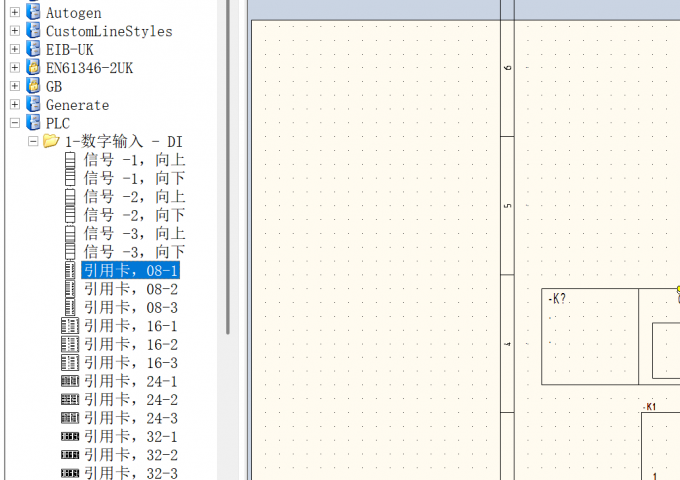Select the 引用卡, 24-3 entry
This screenshot has height=480, width=680.
click(131, 418)
